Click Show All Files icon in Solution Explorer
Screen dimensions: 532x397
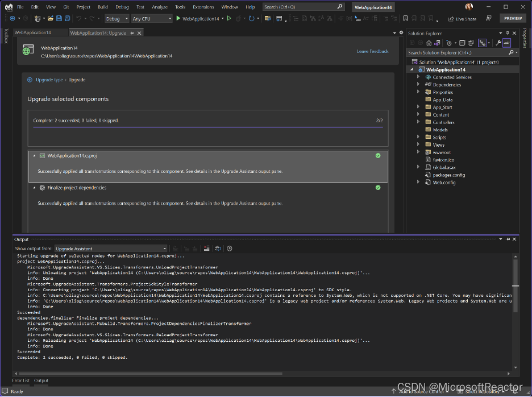(x=471, y=43)
